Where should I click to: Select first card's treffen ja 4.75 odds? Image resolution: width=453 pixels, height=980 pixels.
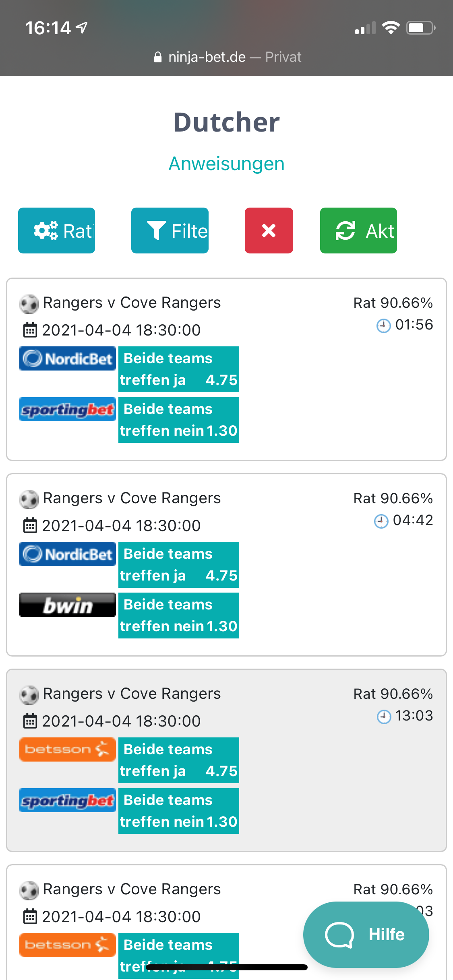pyautogui.click(x=179, y=369)
